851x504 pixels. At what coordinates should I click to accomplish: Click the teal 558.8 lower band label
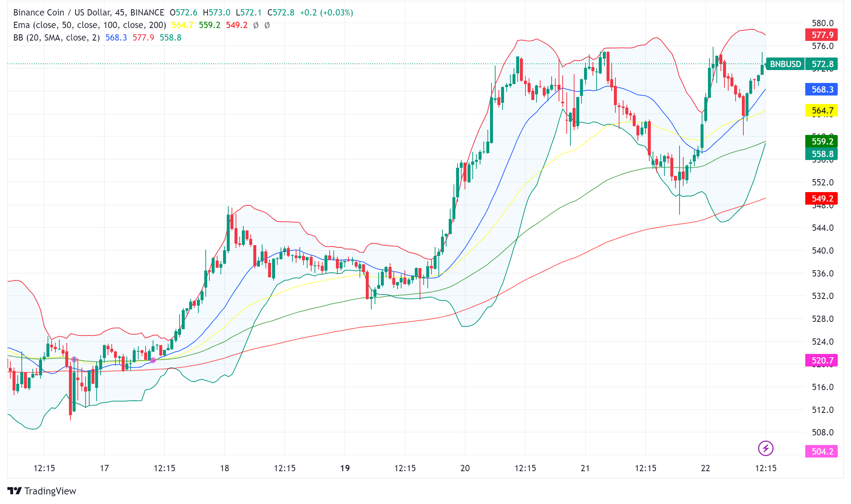(x=822, y=154)
